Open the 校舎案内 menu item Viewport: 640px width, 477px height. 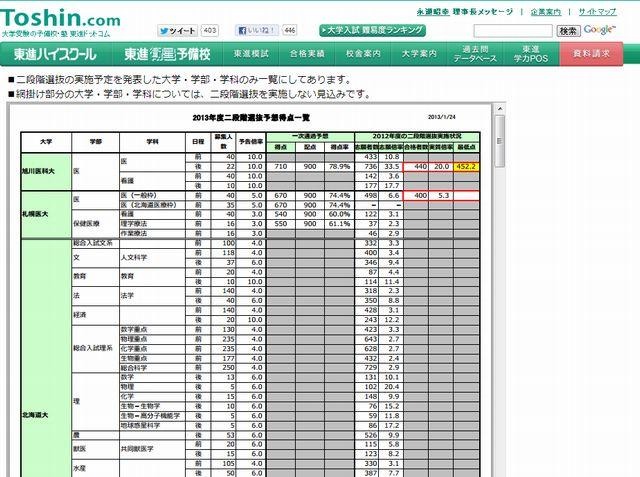point(363,54)
